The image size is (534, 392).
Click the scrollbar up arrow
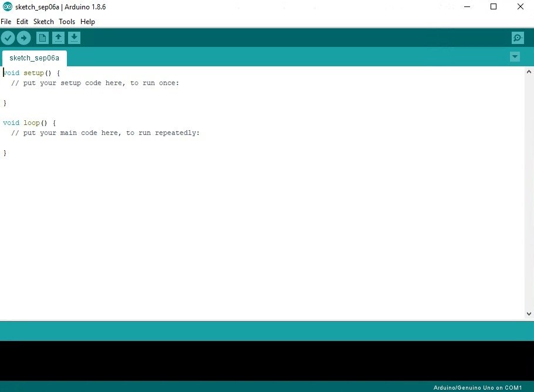pos(529,71)
